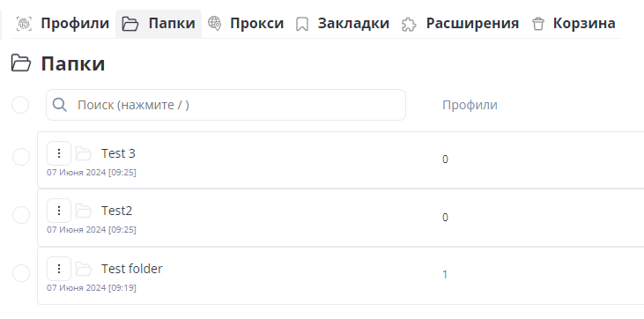Open the three-dot menu for Test 3
Viewport: 644px width, 319px height.
[59, 153]
